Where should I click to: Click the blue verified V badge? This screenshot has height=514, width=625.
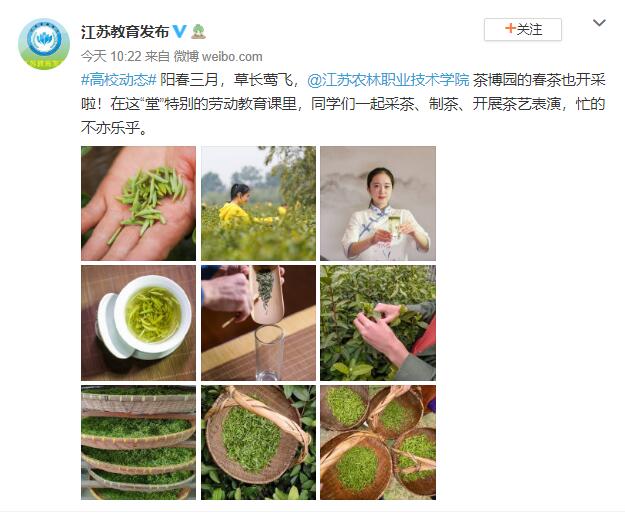[180, 31]
